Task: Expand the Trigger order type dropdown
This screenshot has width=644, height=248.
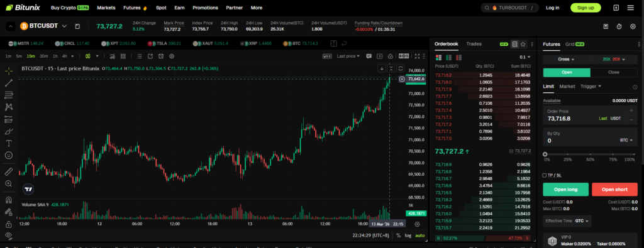Action: (x=591, y=87)
